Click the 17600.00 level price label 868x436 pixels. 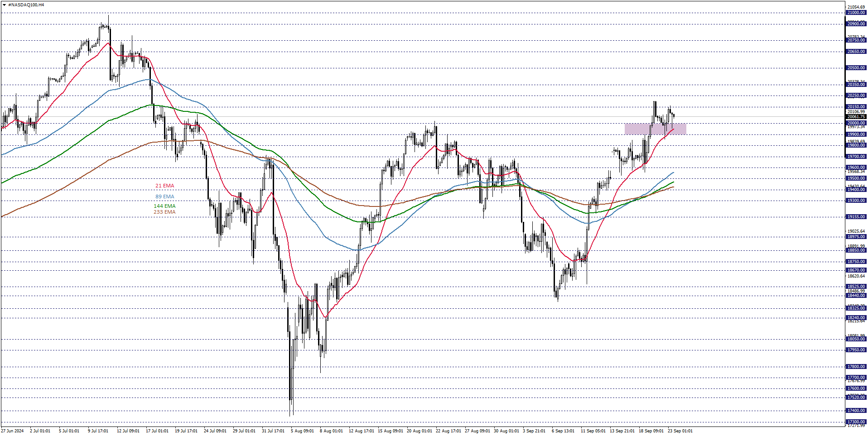click(x=856, y=388)
